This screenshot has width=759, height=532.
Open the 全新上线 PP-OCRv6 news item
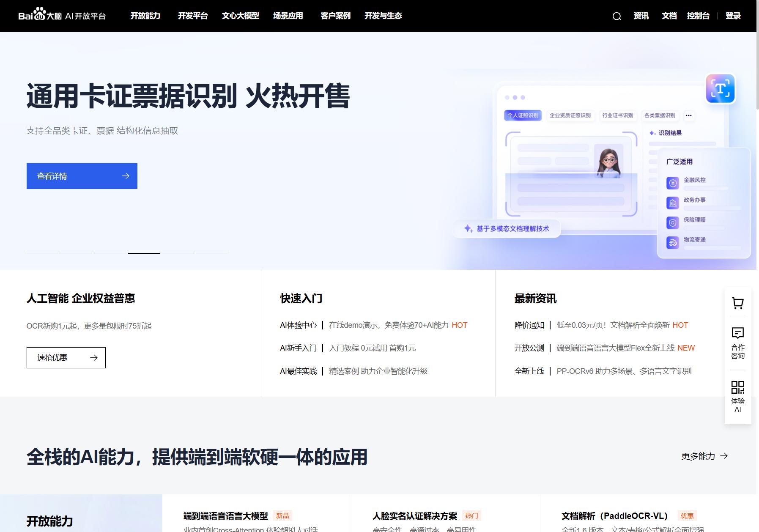pyautogui.click(x=603, y=371)
